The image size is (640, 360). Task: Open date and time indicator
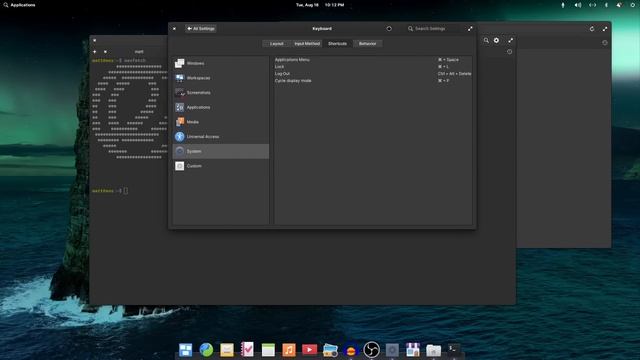point(320,5)
